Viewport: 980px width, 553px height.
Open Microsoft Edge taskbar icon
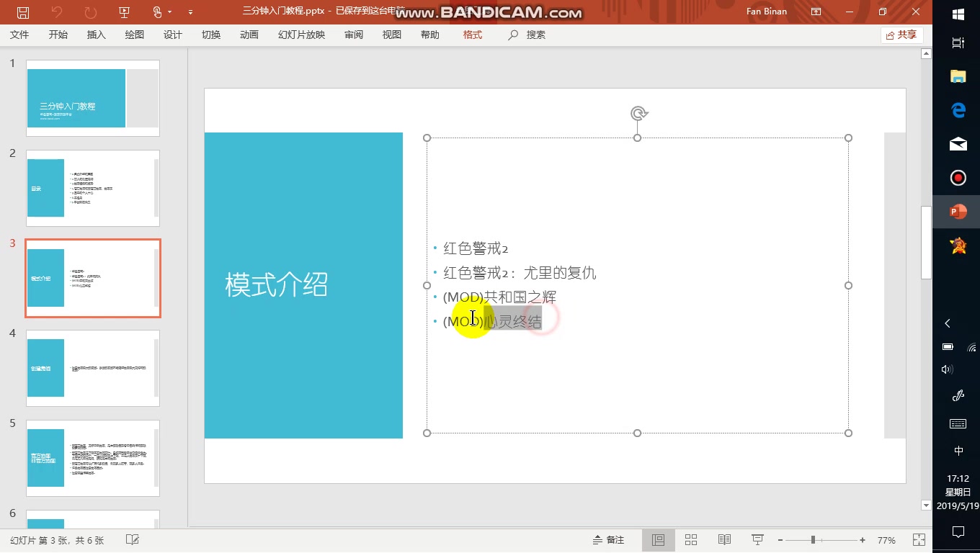(x=958, y=110)
